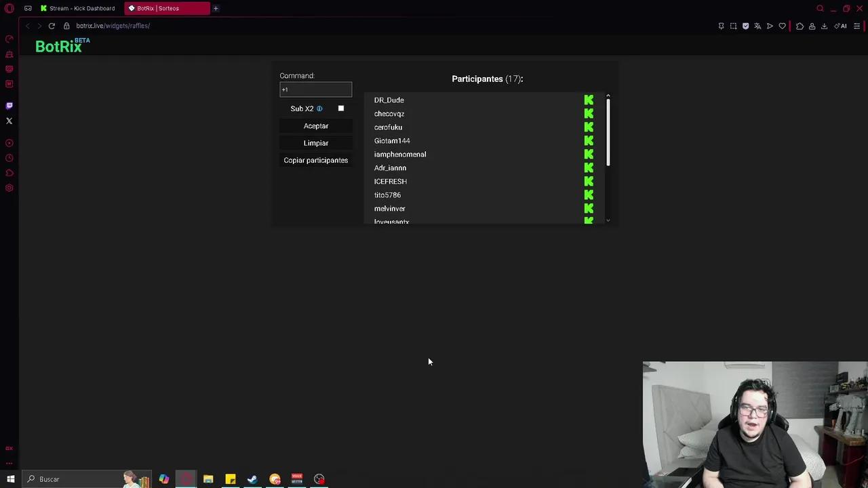Click the Aceptar button
The height and width of the screenshot is (488, 868).
tap(316, 126)
